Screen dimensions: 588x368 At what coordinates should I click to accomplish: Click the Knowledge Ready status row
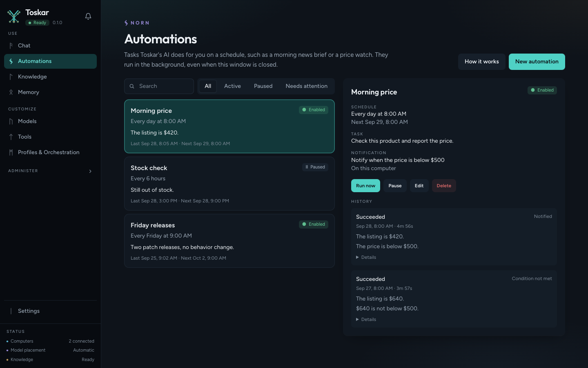50,359
